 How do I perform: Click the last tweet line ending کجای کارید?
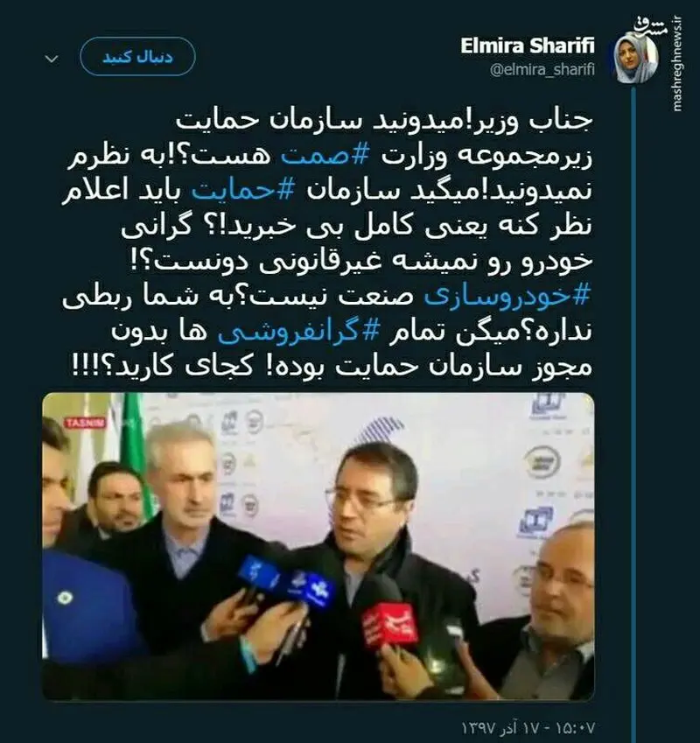332,367
